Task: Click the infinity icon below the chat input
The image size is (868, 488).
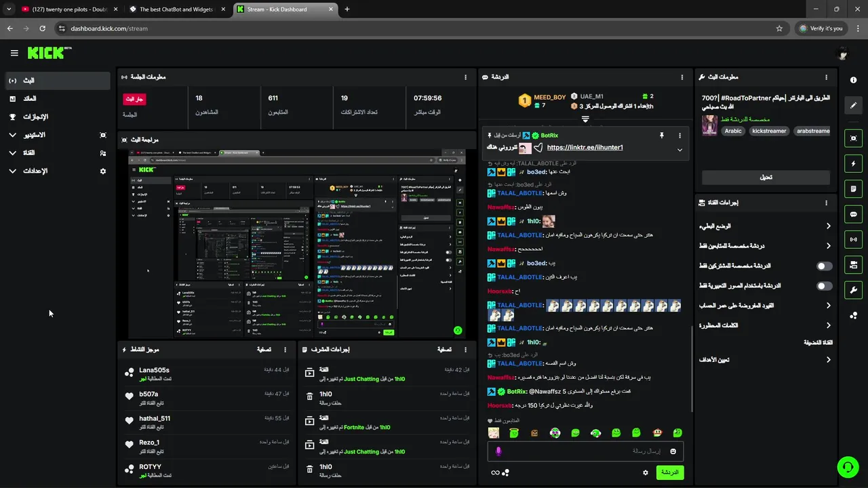Action: click(x=495, y=472)
